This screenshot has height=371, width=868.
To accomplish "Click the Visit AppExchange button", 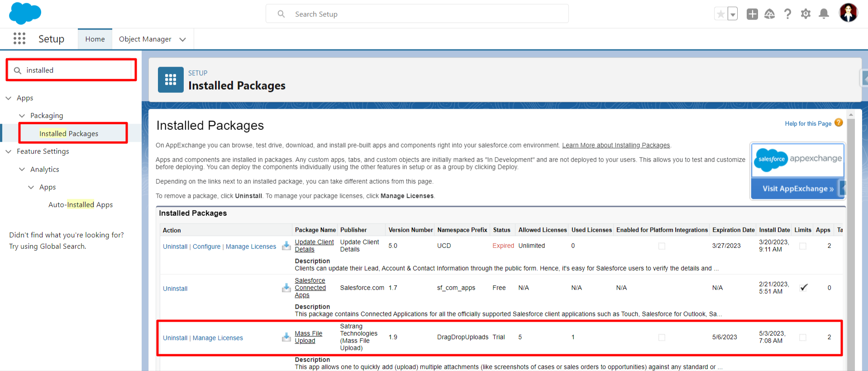I will 798,189.
